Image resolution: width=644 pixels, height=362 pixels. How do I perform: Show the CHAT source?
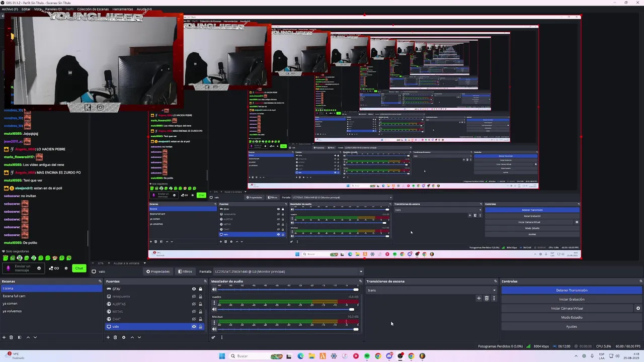[x=194, y=319]
